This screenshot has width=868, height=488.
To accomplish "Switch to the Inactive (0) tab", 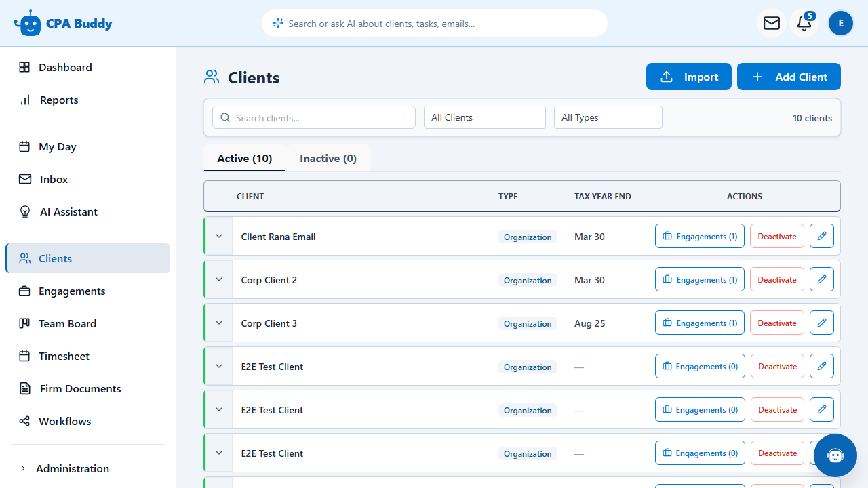I will [328, 158].
